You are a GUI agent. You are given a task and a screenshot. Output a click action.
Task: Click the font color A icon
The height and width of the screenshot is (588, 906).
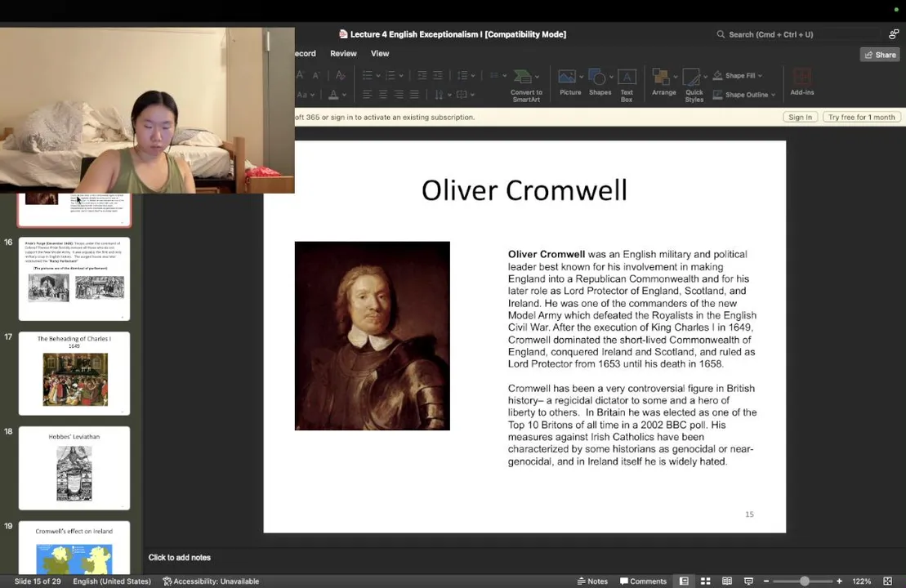point(333,95)
